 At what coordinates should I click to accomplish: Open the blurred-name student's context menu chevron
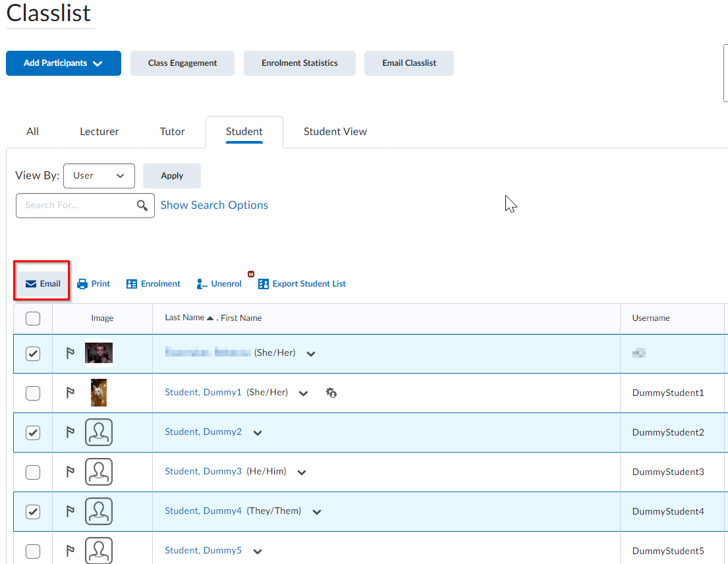click(x=311, y=354)
